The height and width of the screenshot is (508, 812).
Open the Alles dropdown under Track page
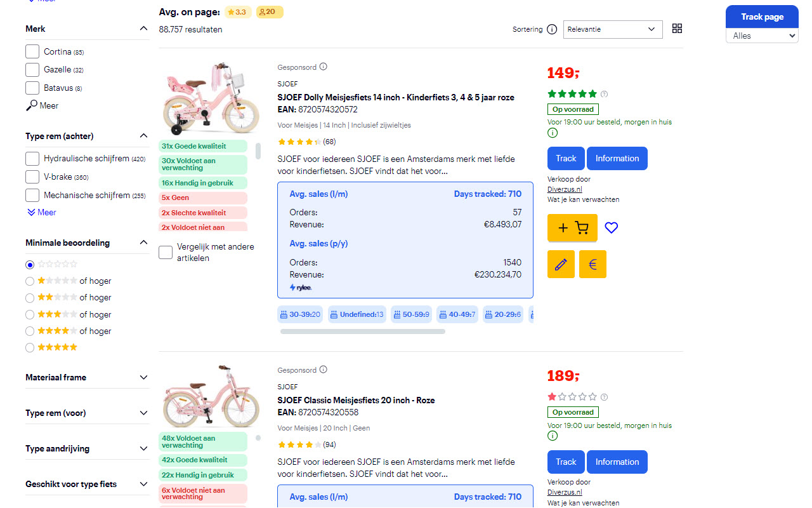762,36
